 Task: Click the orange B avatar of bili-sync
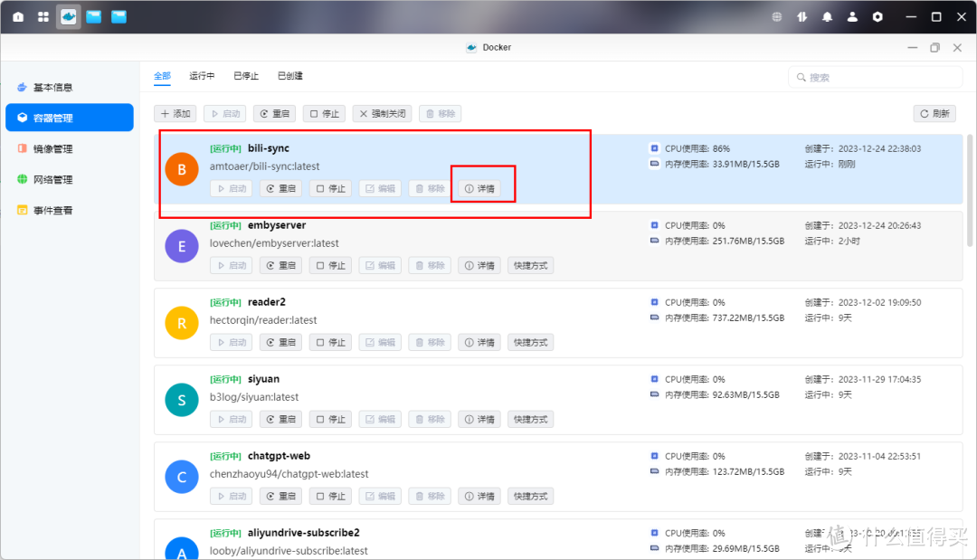(181, 169)
